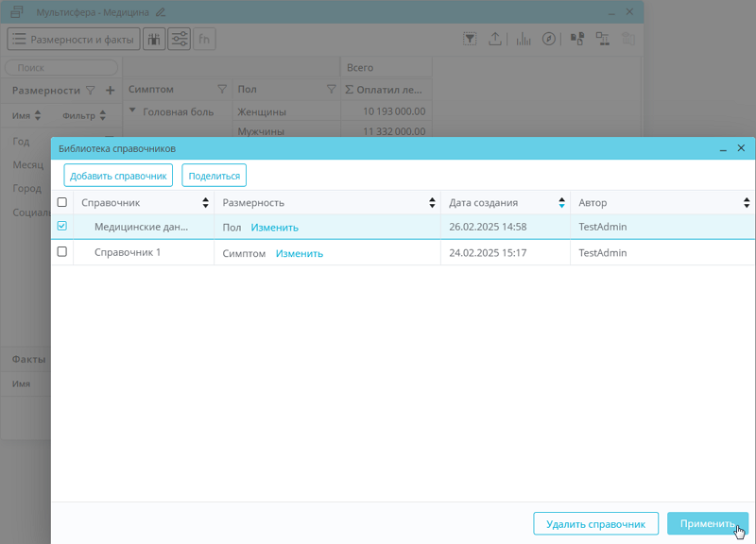
Task: Uncheck the Медицинские дан... directory checkbox
Action: pos(62,227)
